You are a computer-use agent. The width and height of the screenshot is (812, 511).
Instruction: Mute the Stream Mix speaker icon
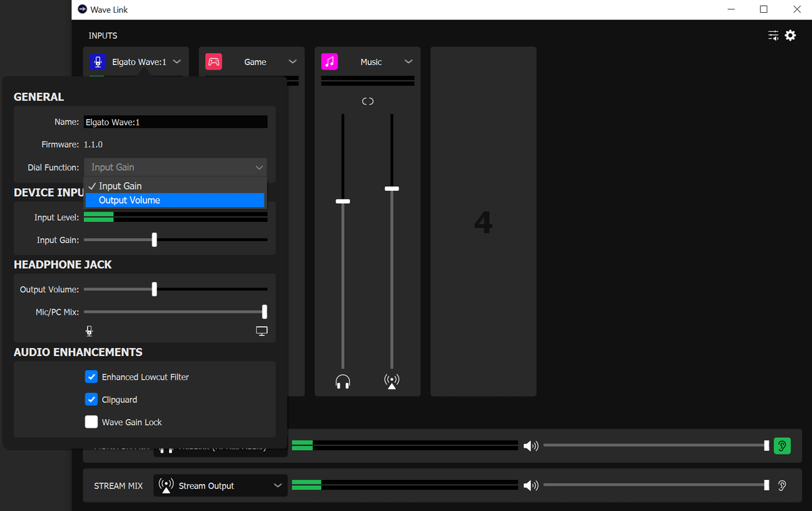(x=531, y=485)
